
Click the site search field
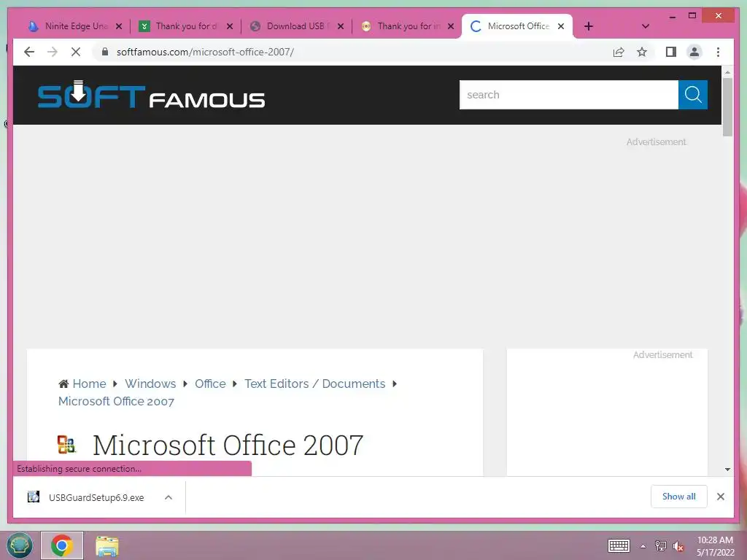click(x=569, y=95)
